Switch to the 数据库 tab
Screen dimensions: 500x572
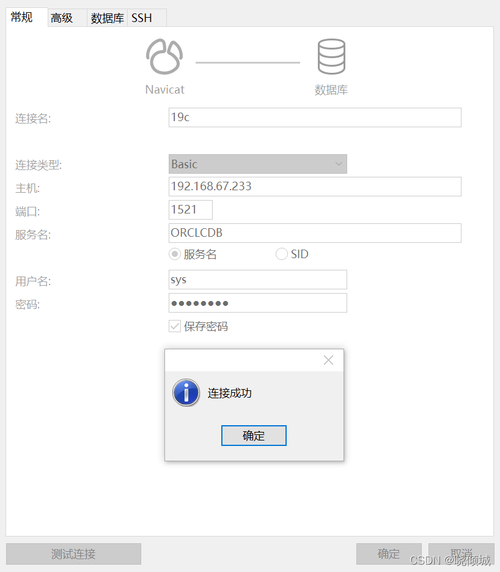point(107,18)
